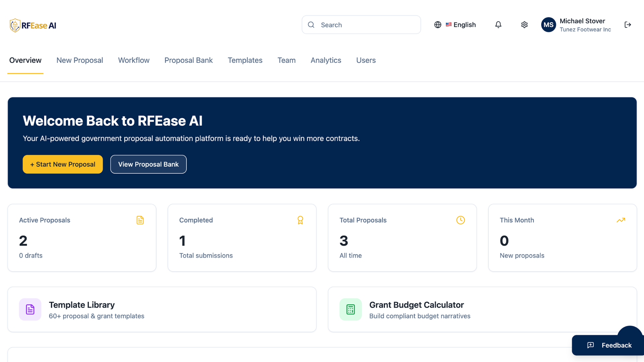Click 'Welcome Back to RFEase AI' heading

[x=113, y=121]
